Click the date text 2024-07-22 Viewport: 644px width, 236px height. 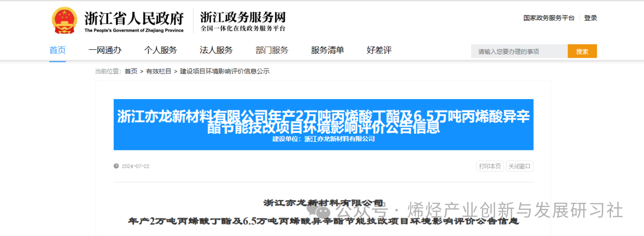pos(135,167)
